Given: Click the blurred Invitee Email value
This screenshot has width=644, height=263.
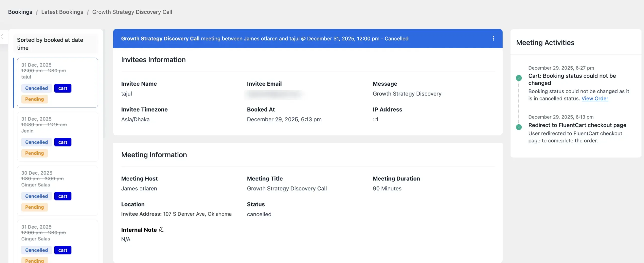Looking at the screenshot, I should tap(274, 94).
